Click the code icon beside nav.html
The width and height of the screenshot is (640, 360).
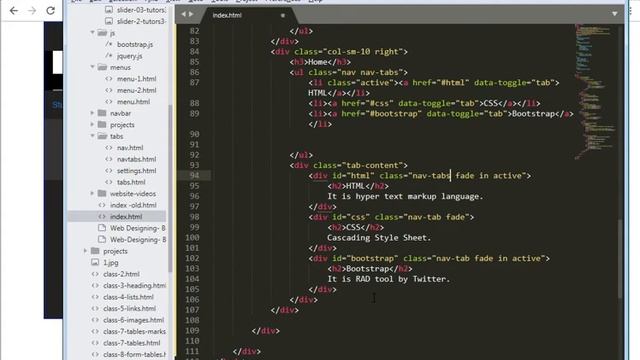(109, 148)
